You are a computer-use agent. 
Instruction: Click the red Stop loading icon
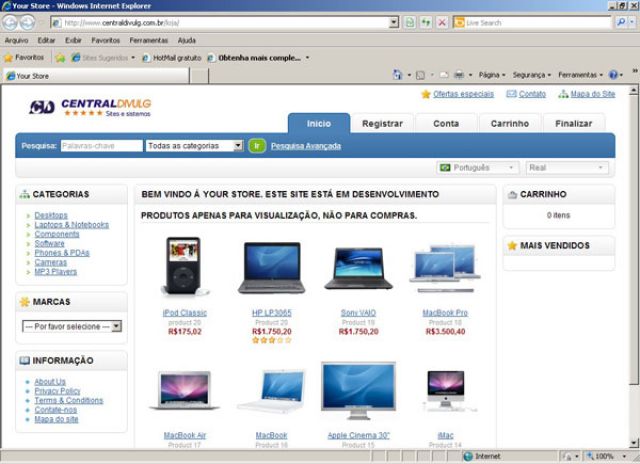point(442,22)
